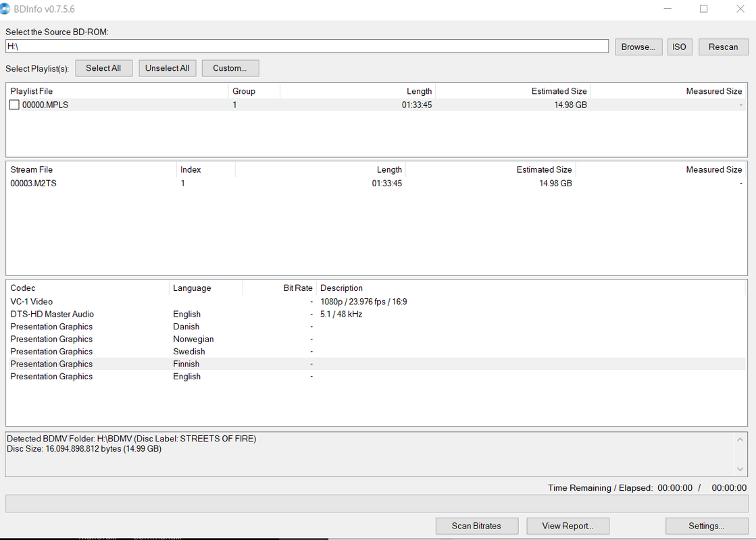
Task: Select the Norwegian Presentation Graphics row
Action: (376, 339)
